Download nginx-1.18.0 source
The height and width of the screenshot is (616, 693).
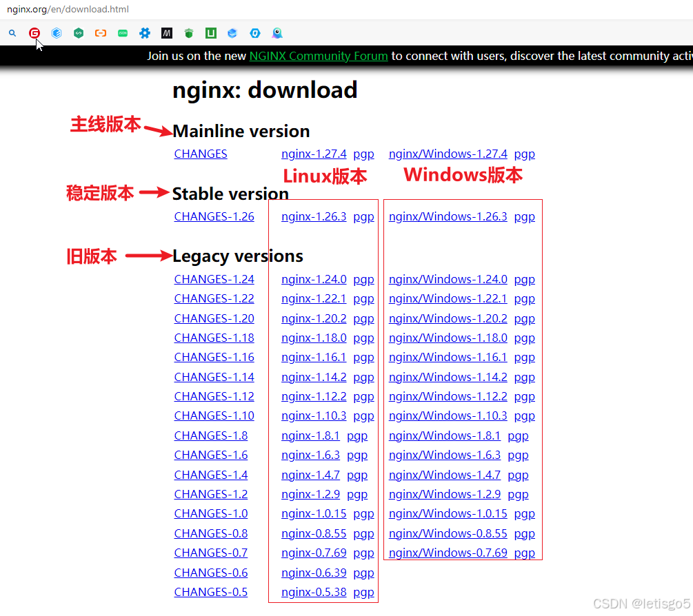pyautogui.click(x=314, y=338)
